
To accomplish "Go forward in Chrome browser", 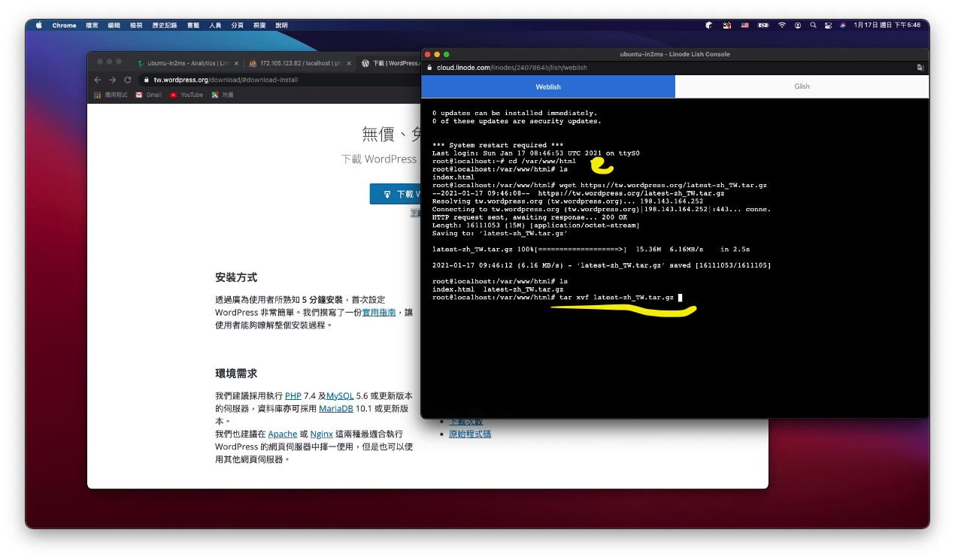I will pos(112,80).
